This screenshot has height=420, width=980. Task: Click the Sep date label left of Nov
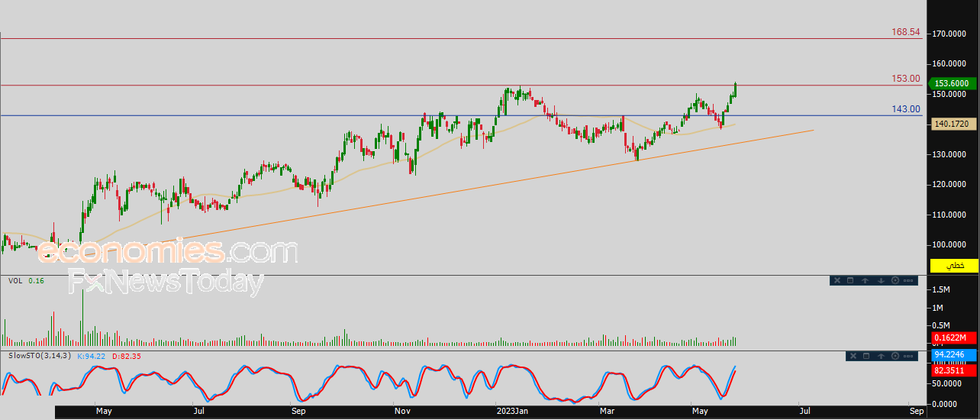pos(298,412)
